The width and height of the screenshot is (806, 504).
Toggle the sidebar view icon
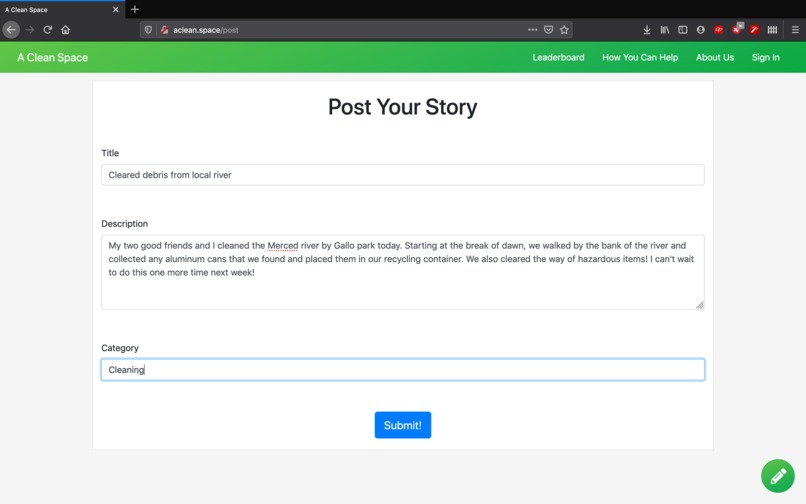(683, 30)
